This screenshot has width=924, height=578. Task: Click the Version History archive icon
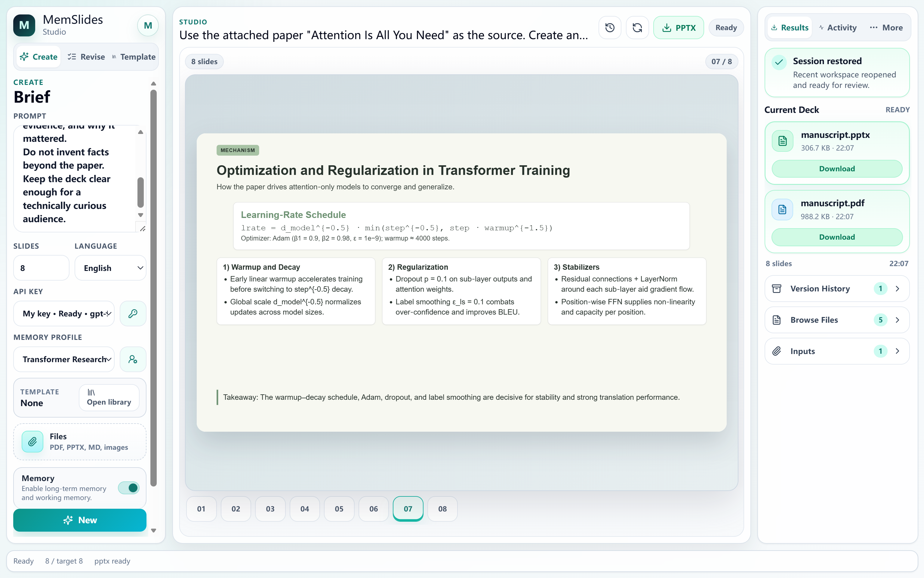click(x=777, y=289)
